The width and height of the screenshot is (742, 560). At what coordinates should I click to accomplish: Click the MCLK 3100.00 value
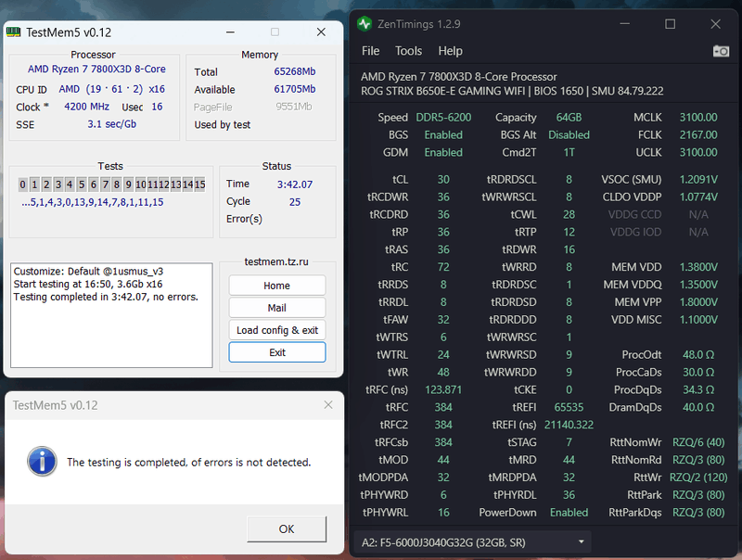[x=698, y=118]
